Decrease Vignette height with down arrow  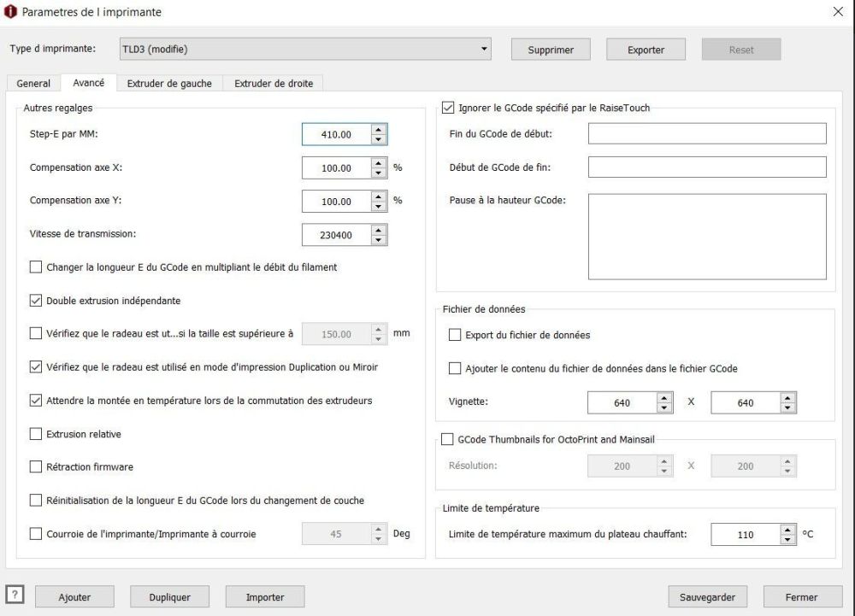787,408
